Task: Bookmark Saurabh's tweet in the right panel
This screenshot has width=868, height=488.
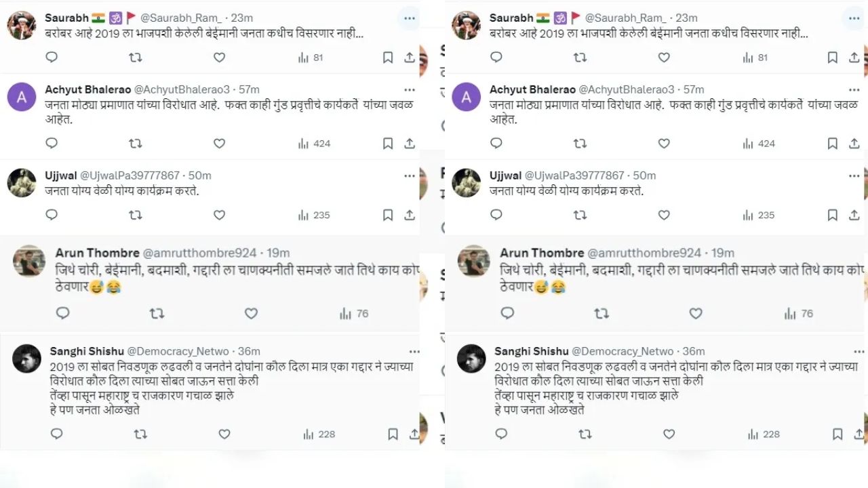Action: pyautogui.click(x=833, y=58)
